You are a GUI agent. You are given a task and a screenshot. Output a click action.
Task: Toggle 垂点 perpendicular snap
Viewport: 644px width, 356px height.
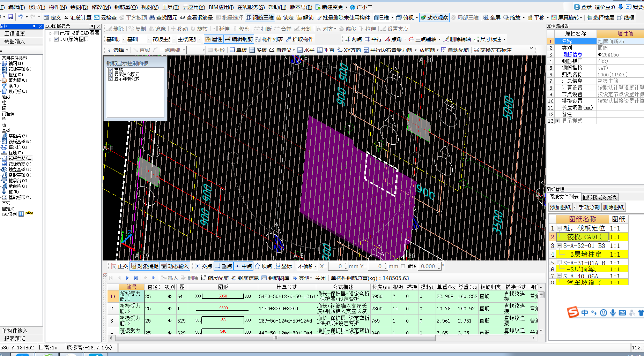click(223, 266)
